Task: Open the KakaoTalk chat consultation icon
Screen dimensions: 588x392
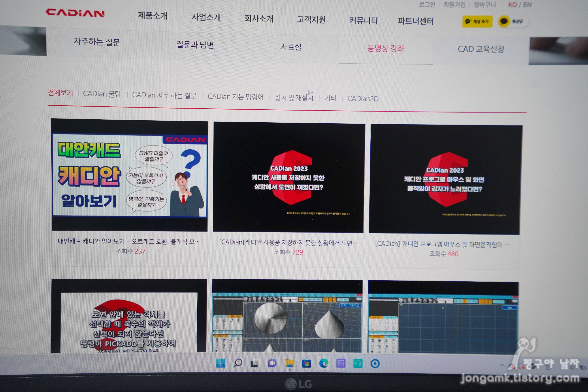Action: pyautogui.click(x=504, y=21)
